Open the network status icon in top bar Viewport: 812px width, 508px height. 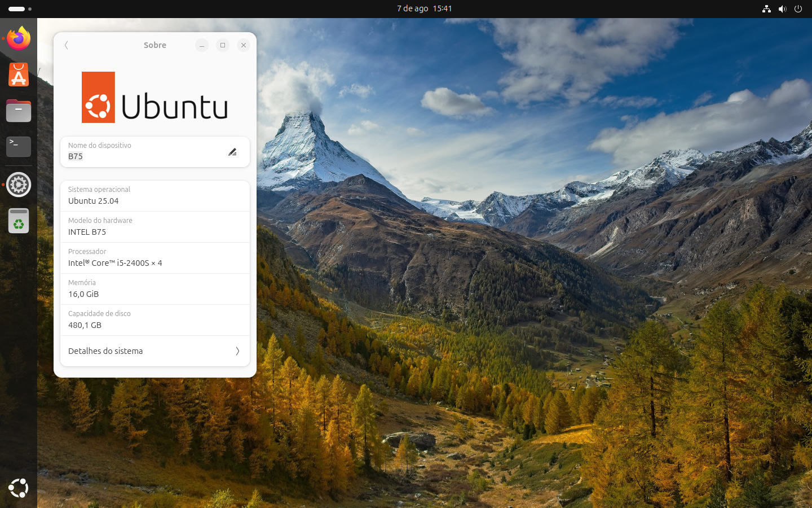click(x=766, y=8)
